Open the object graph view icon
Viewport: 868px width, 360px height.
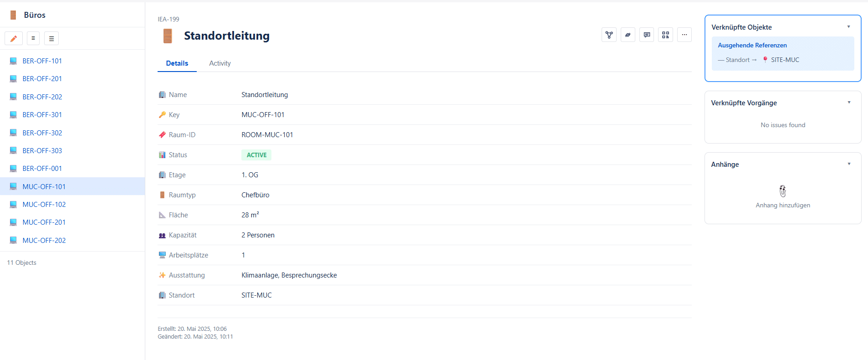(x=609, y=35)
